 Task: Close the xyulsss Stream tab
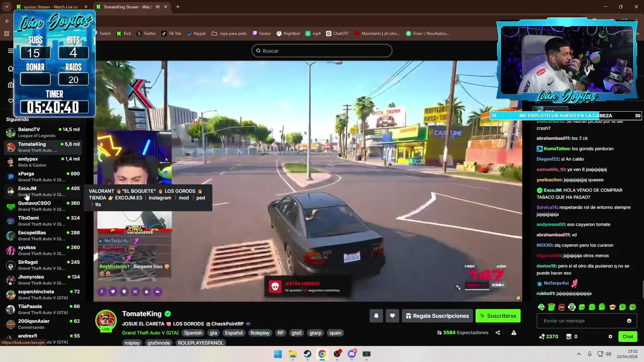pyautogui.click(x=86, y=7)
